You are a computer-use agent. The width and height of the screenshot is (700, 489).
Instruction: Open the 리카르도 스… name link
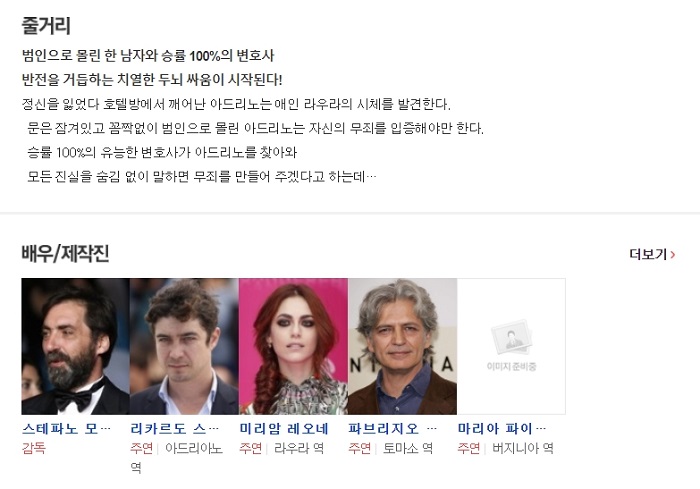(175, 429)
